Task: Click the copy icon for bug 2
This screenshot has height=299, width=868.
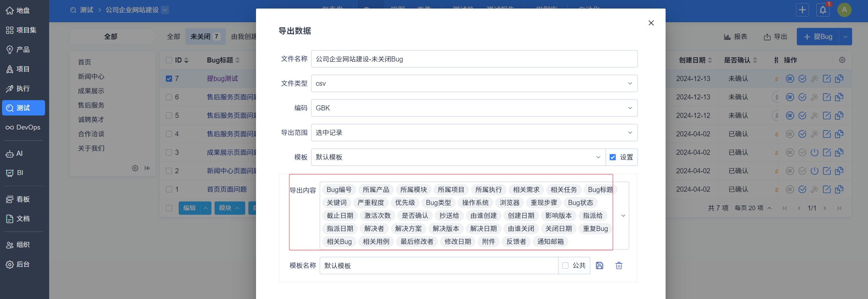Action: tap(839, 171)
